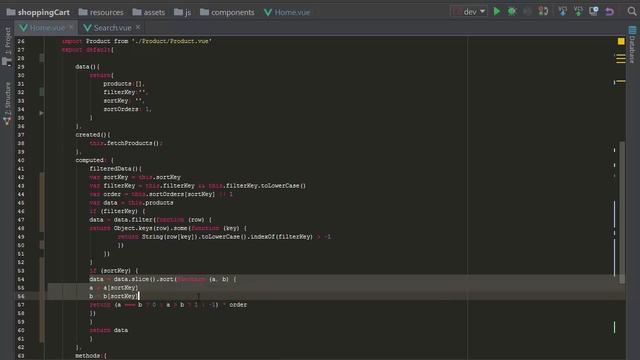Toggle the fold marker at line 50
Viewport: 640px width, 360px height.
coord(42,245)
